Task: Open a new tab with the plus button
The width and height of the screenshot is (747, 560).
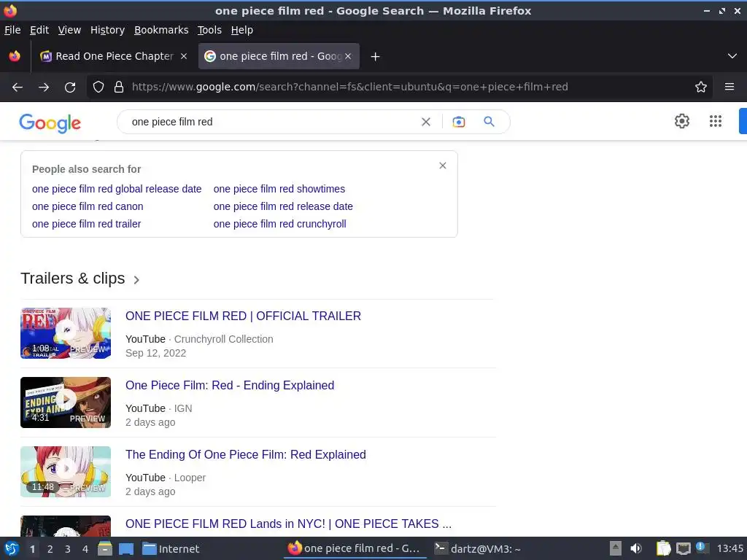Action: 376,57
